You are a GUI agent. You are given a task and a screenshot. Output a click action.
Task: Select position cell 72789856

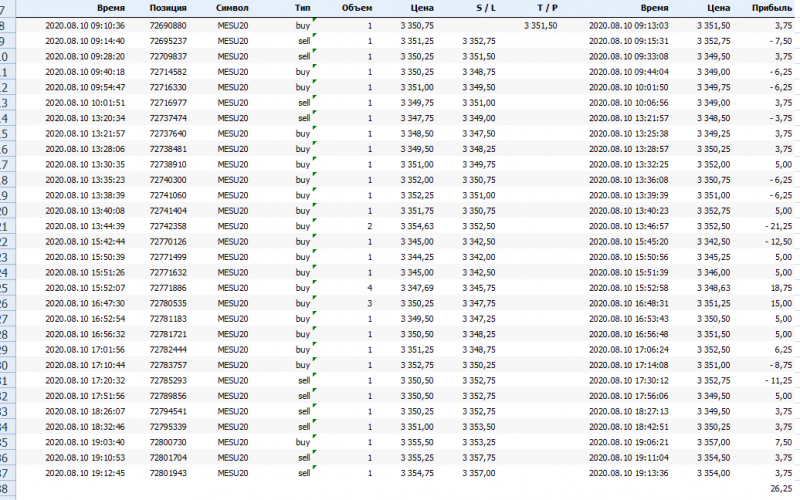point(168,396)
